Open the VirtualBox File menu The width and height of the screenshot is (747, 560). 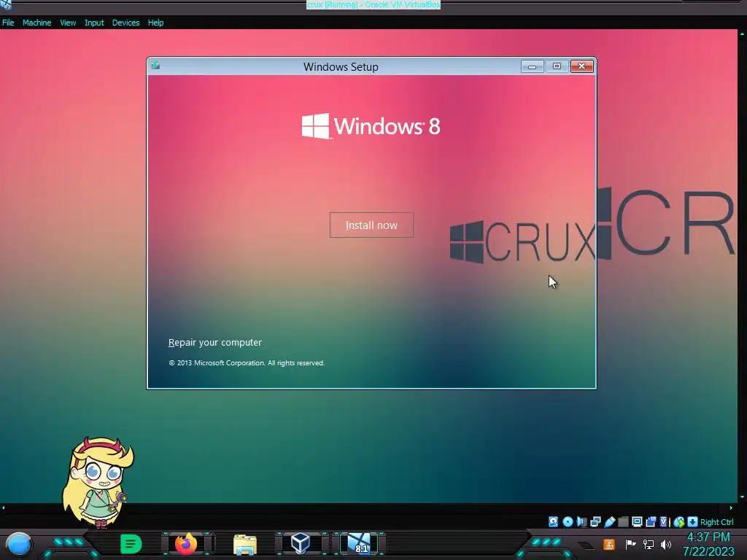click(8, 23)
